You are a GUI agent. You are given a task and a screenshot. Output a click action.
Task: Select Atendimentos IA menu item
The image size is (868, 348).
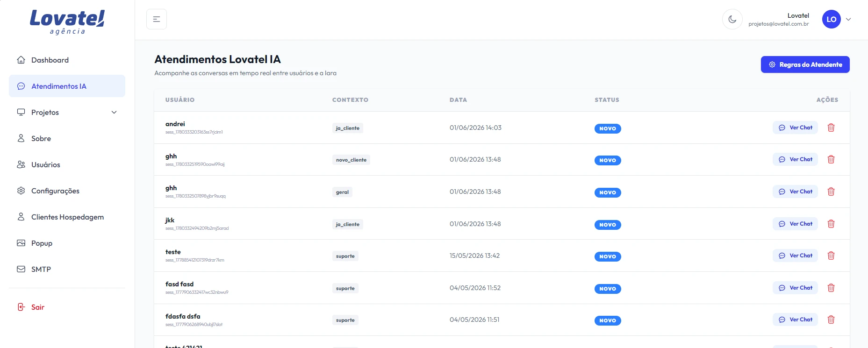click(67, 86)
